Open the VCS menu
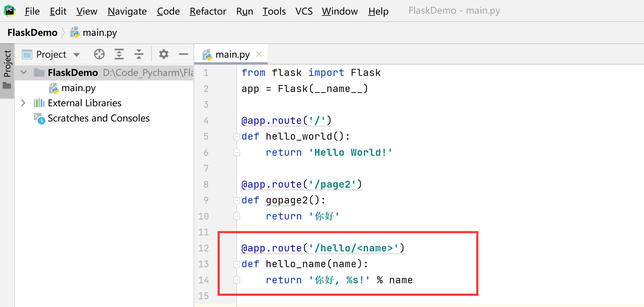Viewport: 644px width, 307px height. 304,11
